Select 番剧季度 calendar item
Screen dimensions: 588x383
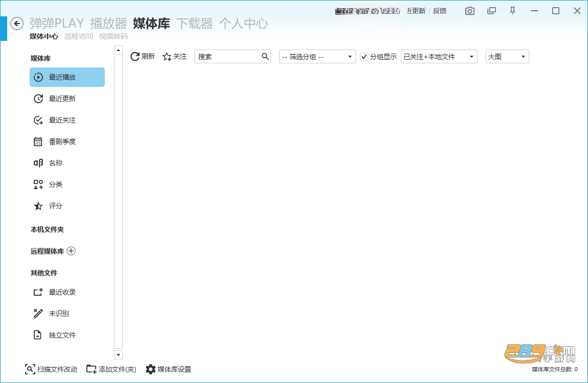[x=67, y=141]
